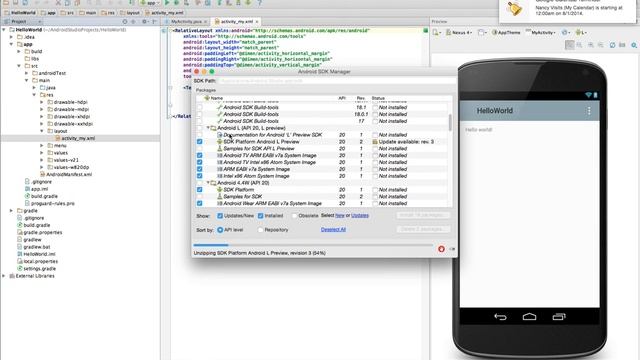Collapse the layout folder in project tree
Viewport: 640px width, 360px height.
(42, 131)
